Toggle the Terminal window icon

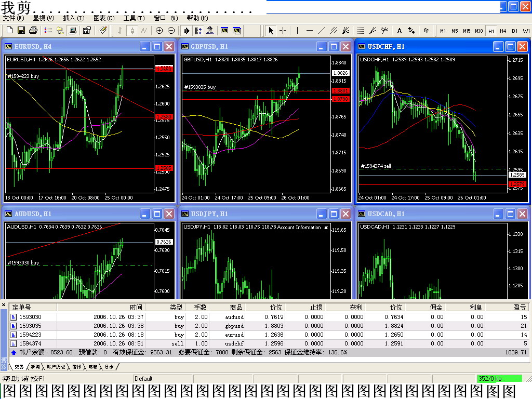(72, 31)
